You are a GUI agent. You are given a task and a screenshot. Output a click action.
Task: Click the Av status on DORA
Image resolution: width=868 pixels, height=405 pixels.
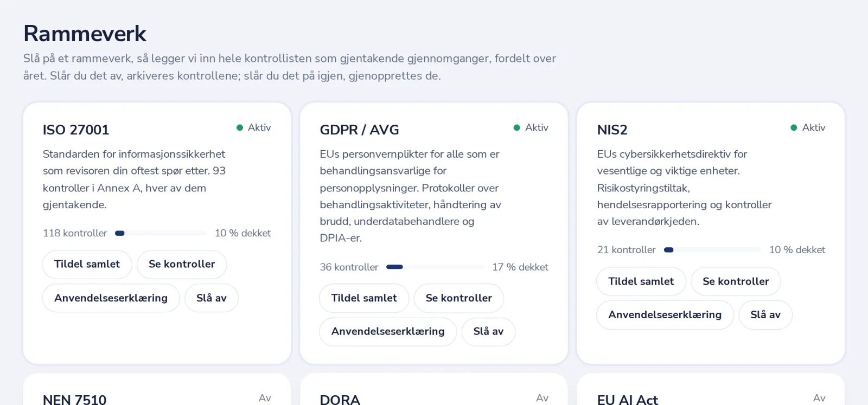click(542, 398)
